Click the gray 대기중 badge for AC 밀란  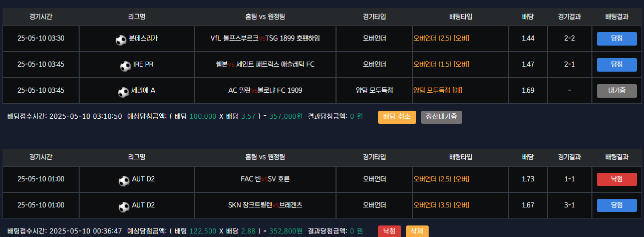click(x=616, y=91)
